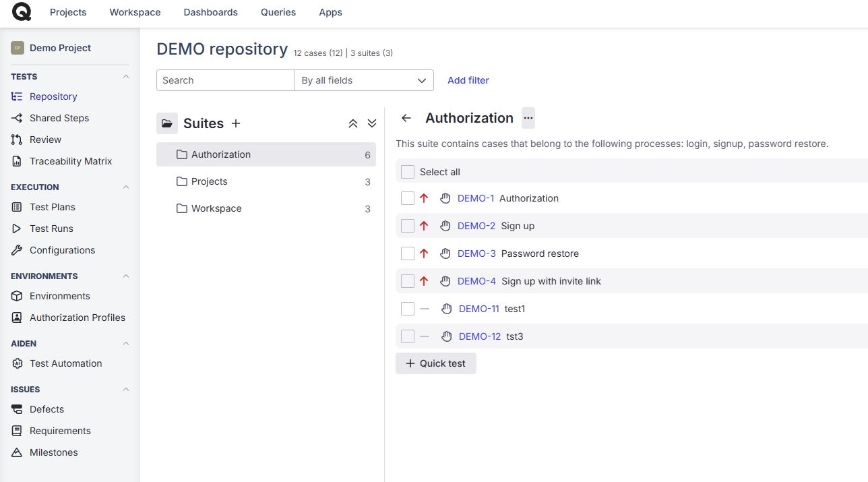Click the manual hand icon for DEMO-1

point(445,198)
